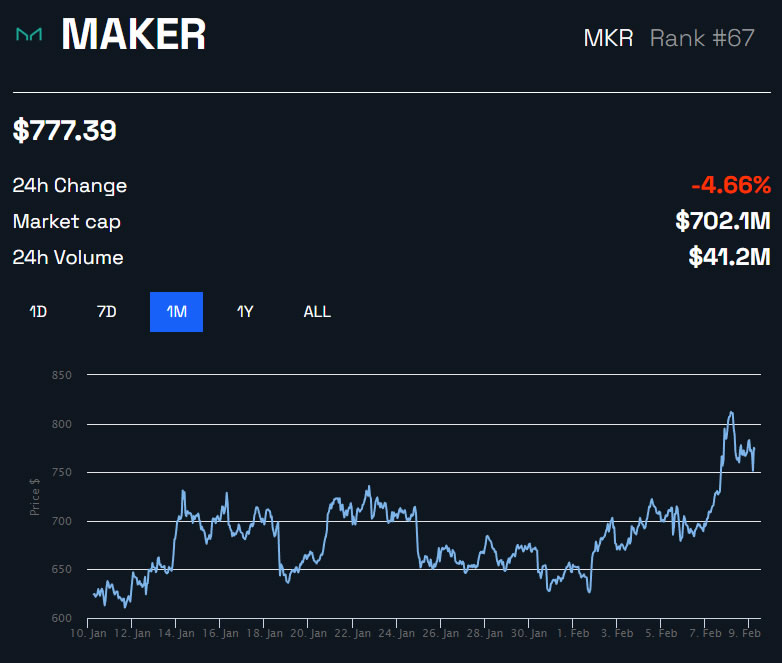
Task: Click the Maker logo icon
Action: coord(29,35)
